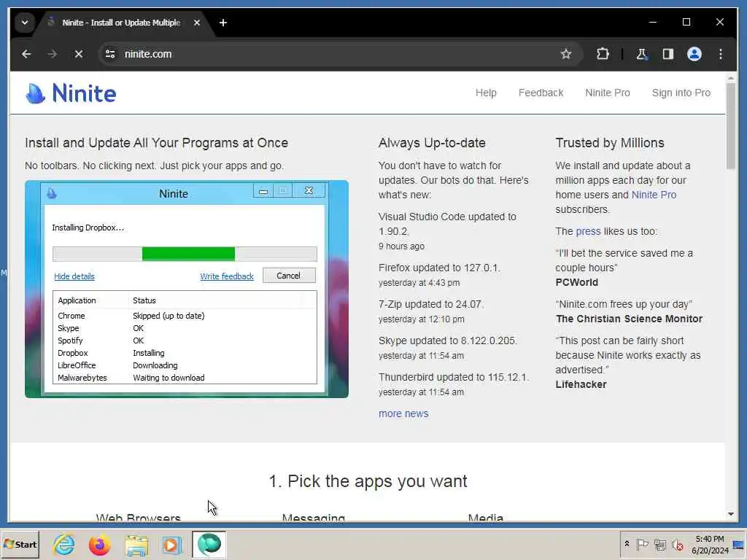Viewport: 747px width, 560px height.
Task: Open Action Center flag icon
Action: pyautogui.click(x=642, y=544)
